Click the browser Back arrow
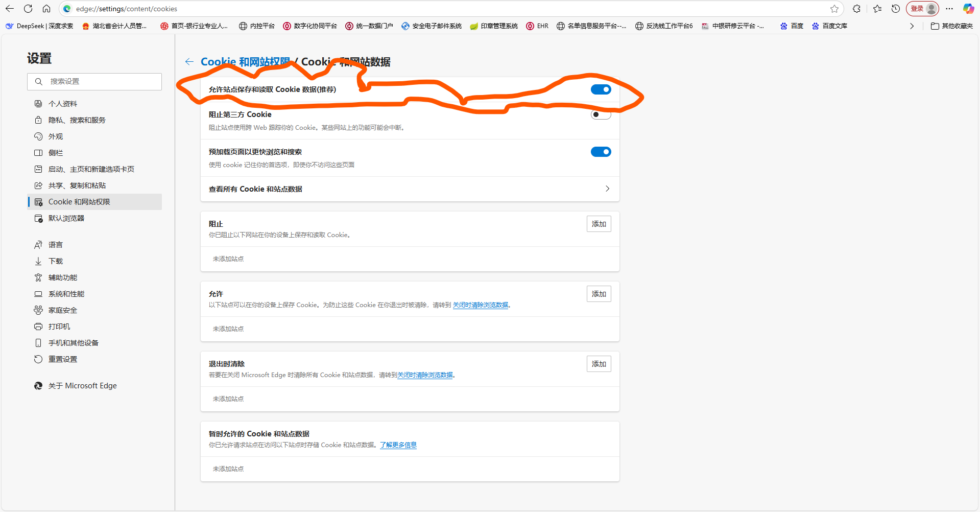The width and height of the screenshot is (980, 512). tap(10, 9)
